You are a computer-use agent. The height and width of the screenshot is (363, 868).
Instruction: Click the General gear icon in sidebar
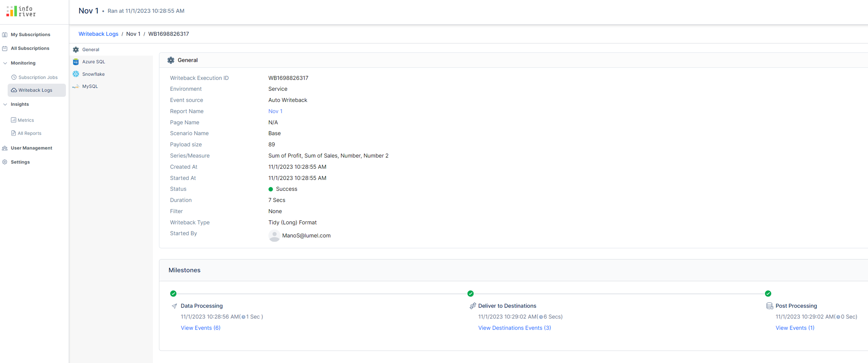[76, 50]
